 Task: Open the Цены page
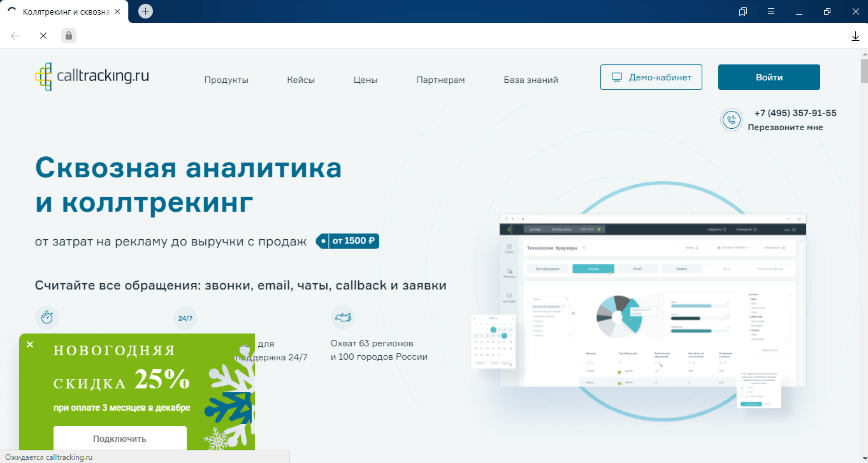(x=366, y=80)
